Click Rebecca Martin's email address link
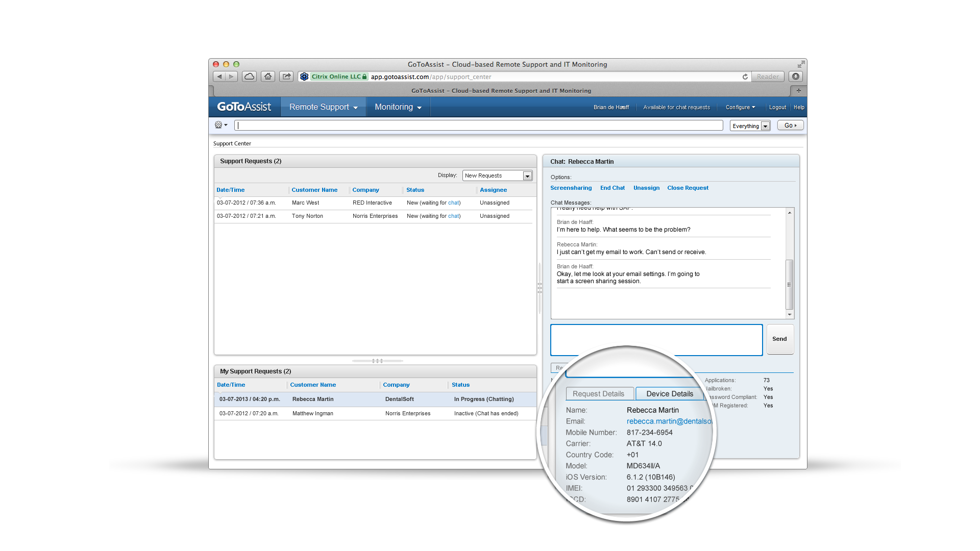This screenshot has width=980, height=551. click(x=669, y=421)
